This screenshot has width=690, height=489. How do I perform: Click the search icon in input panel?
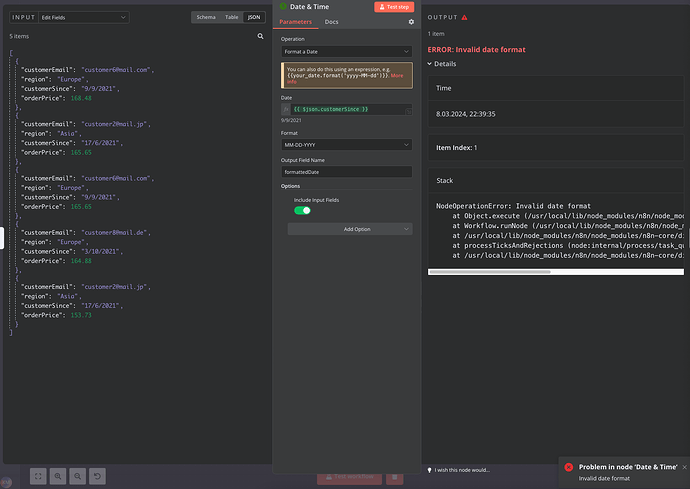(x=261, y=36)
